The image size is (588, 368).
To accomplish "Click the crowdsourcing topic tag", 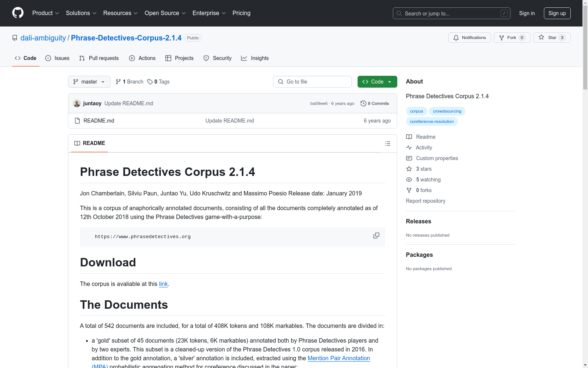I will point(447,111).
